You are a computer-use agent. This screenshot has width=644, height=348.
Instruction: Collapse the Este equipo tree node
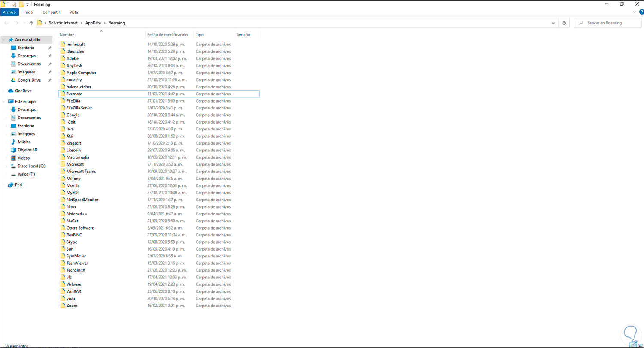pyautogui.click(x=4, y=102)
